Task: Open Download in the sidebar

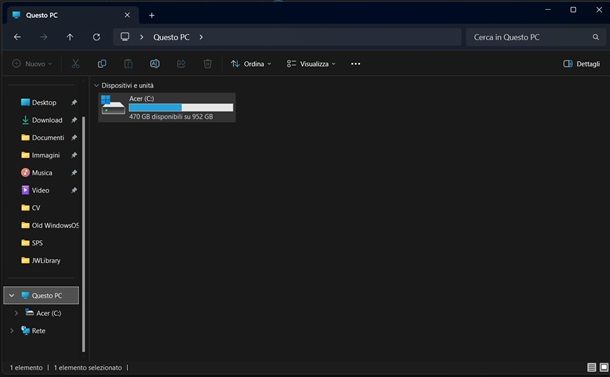Action: 47,120
